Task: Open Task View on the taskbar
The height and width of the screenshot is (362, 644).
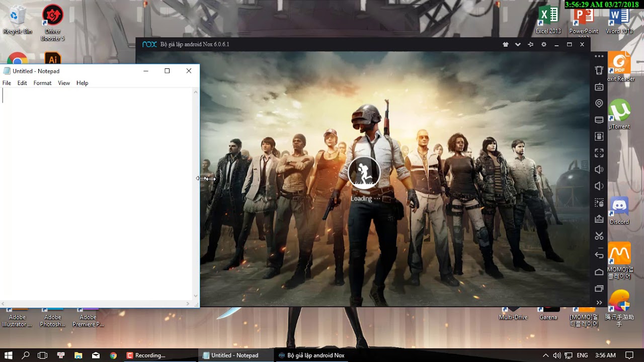Action: click(x=43, y=355)
